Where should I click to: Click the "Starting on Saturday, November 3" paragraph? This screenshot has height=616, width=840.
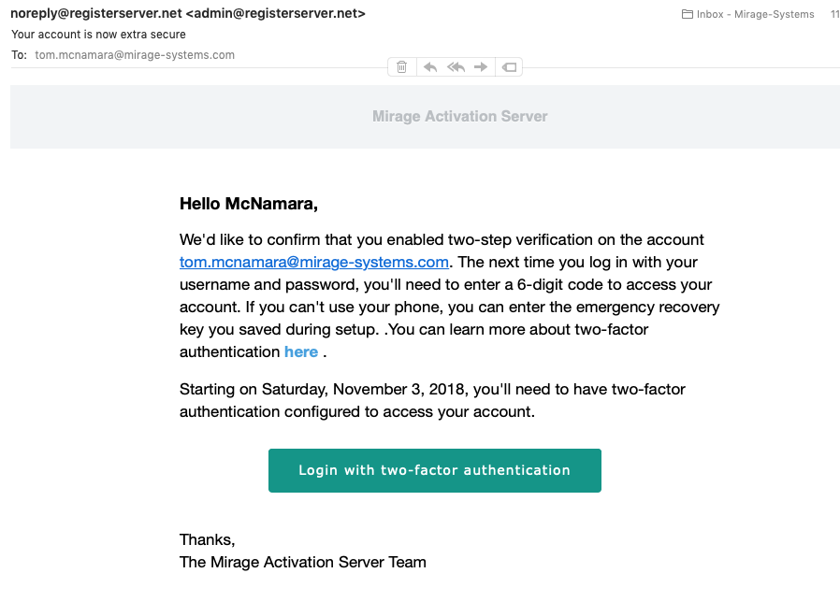tap(432, 400)
